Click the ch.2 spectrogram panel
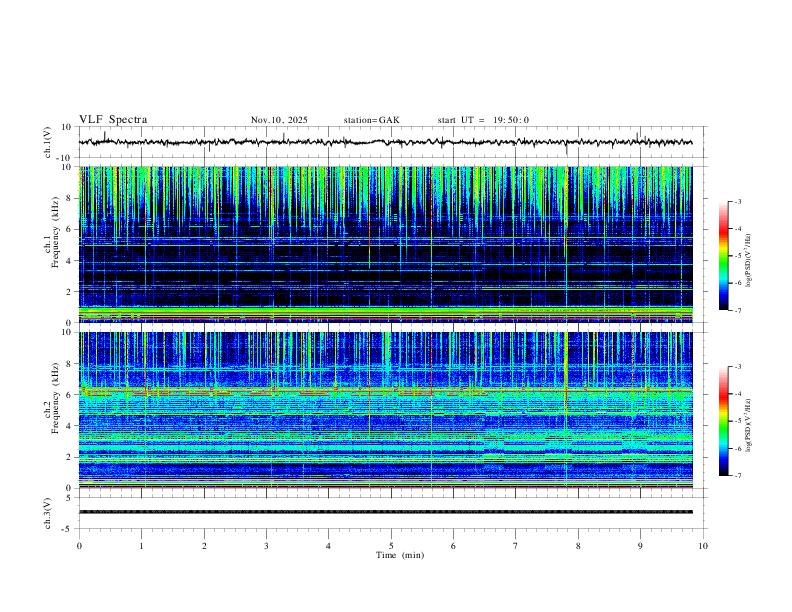The width and height of the screenshot is (792, 612). (x=385, y=410)
